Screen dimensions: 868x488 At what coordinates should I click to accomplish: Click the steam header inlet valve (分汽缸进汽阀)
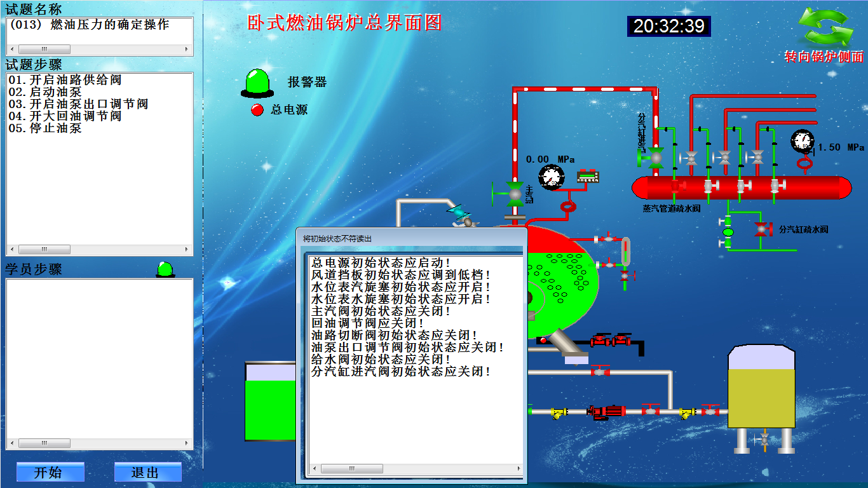(x=656, y=156)
